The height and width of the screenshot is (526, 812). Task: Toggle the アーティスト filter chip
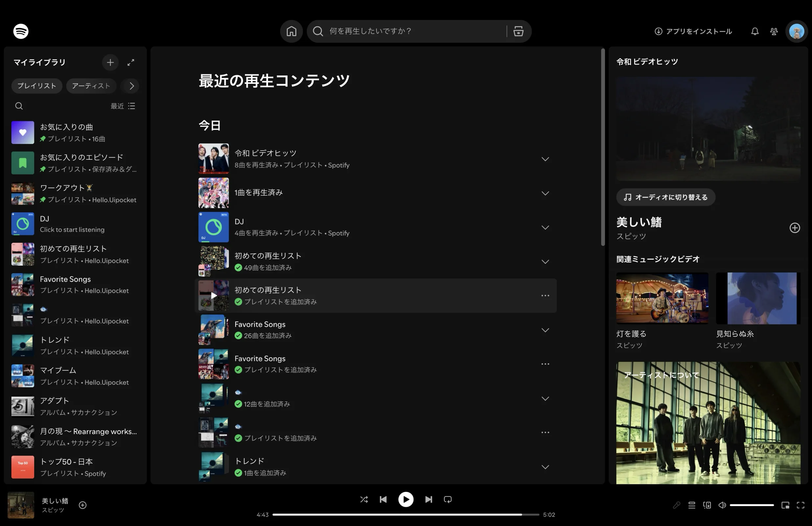click(x=91, y=86)
